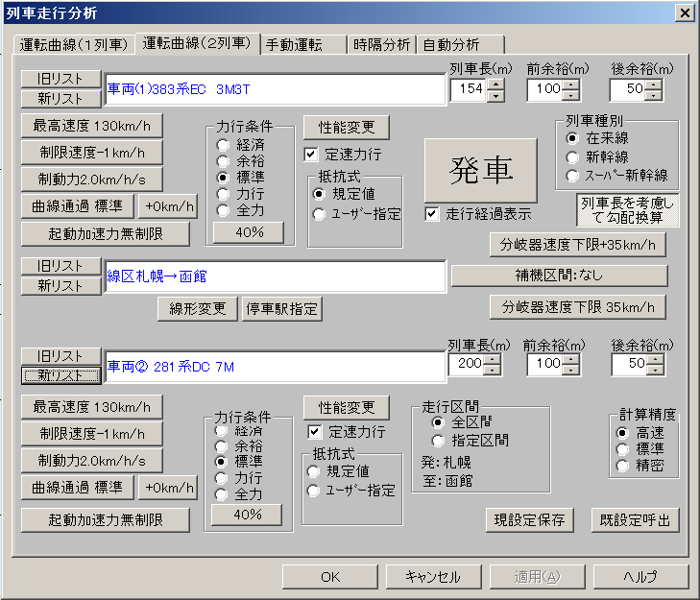
Task: Click 既設定呼出 button
Action: click(x=635, y=520)
